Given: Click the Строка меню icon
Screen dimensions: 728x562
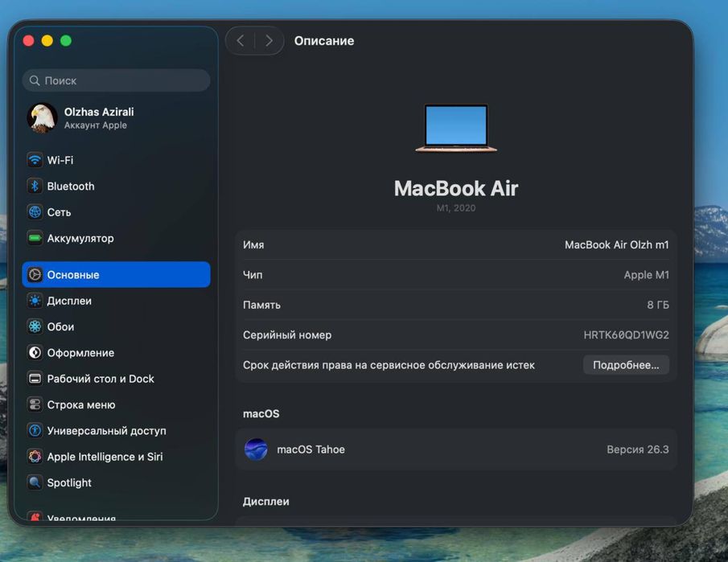Looking at the screenshot, I should click(35, 404).
